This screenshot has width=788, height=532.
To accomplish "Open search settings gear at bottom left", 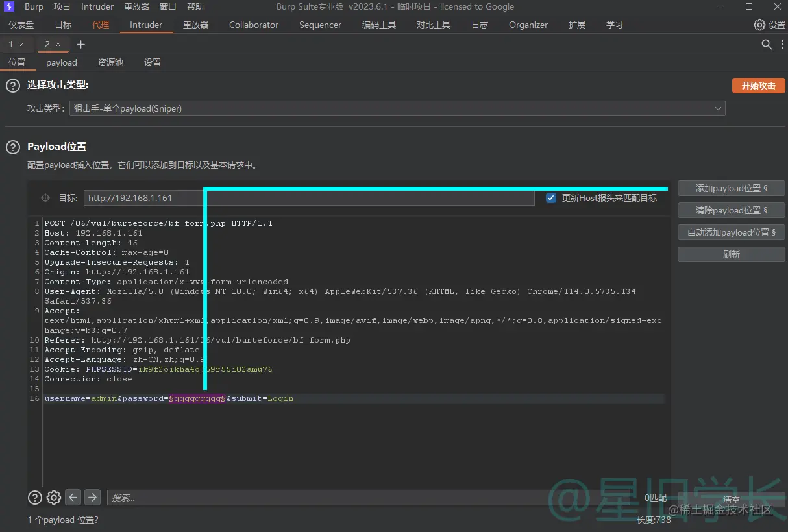I will 54,498.
